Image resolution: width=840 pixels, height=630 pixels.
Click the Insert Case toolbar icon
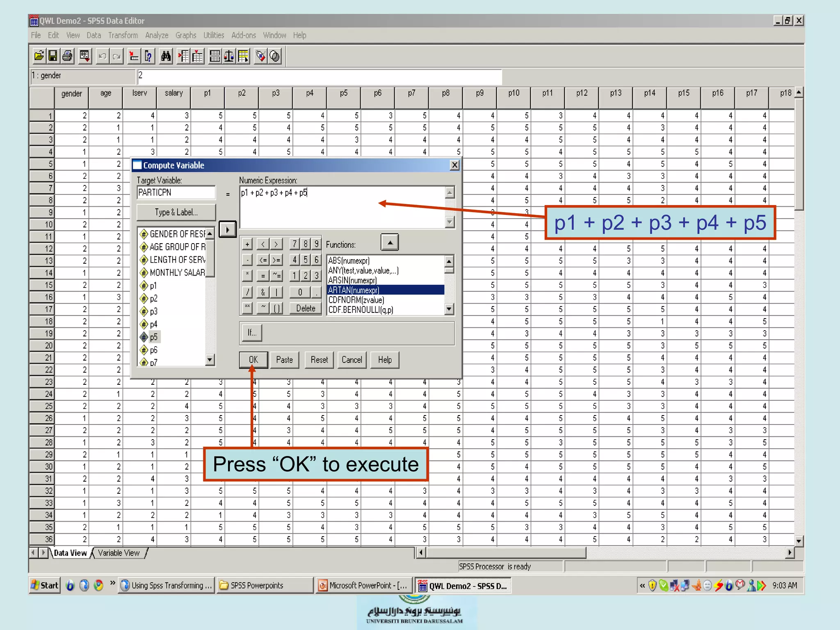click(x=183, y=56)
